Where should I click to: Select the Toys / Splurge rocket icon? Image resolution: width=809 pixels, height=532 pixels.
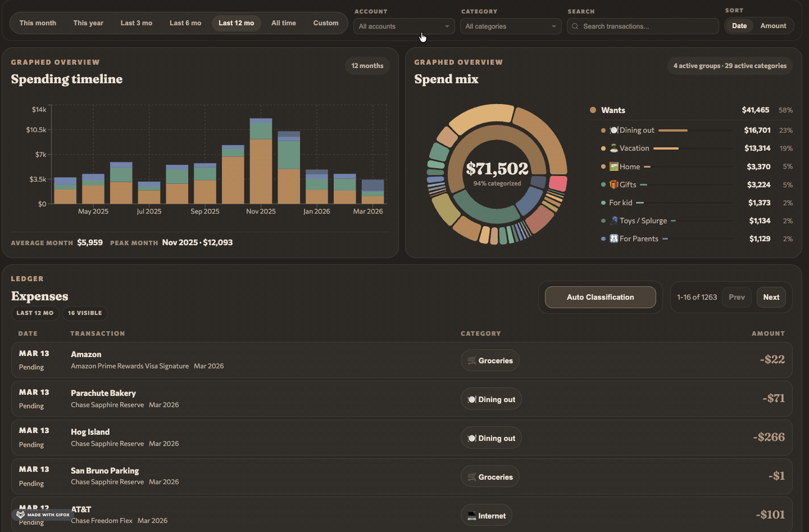[613, 220]
